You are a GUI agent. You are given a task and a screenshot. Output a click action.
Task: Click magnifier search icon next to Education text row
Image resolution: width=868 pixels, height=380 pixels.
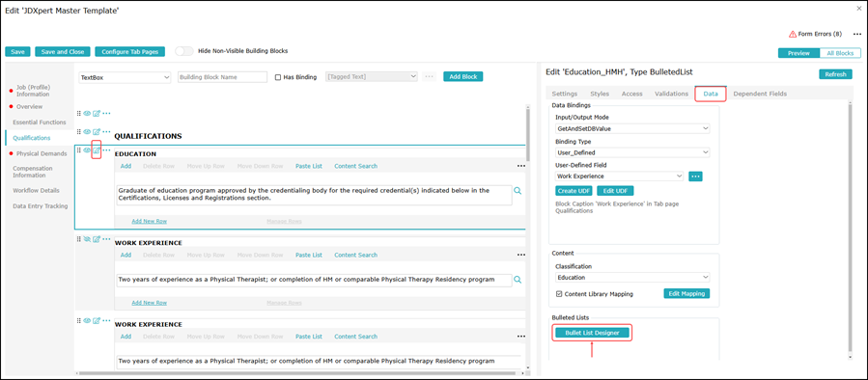pos(518,190)
